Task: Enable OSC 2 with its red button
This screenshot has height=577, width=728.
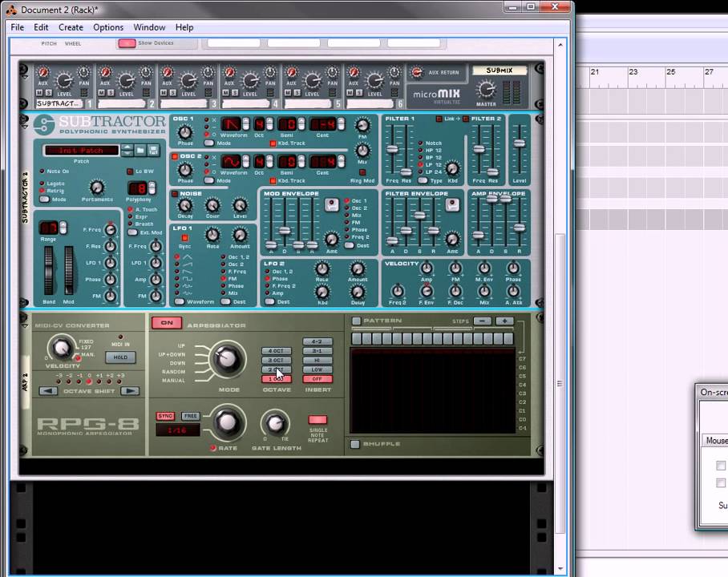Action: 175,156
